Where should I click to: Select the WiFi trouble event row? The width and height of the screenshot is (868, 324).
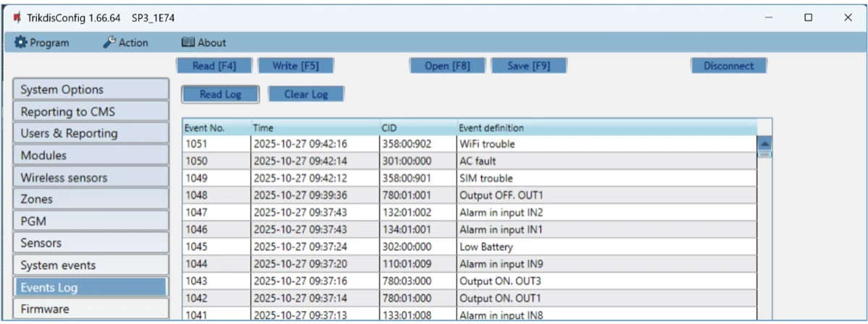point(469,144)
